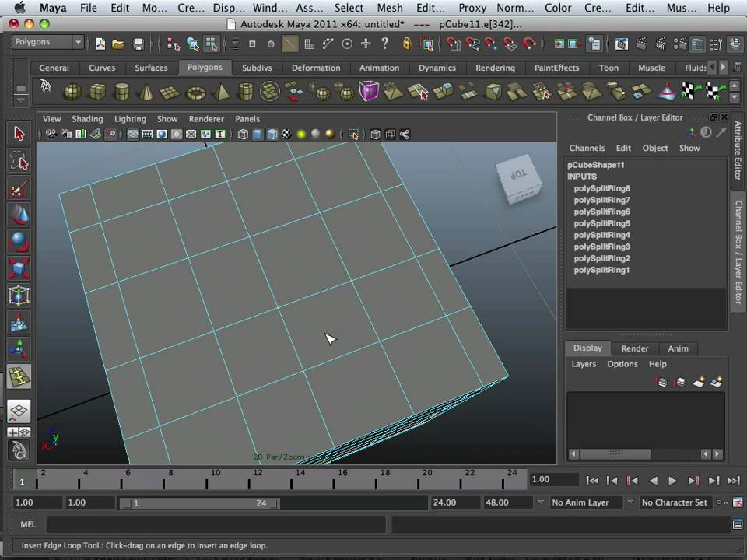Activate the Rotate tool sphere icon
The width and height of the screenshot is (747, 560).
click(19, 241)
